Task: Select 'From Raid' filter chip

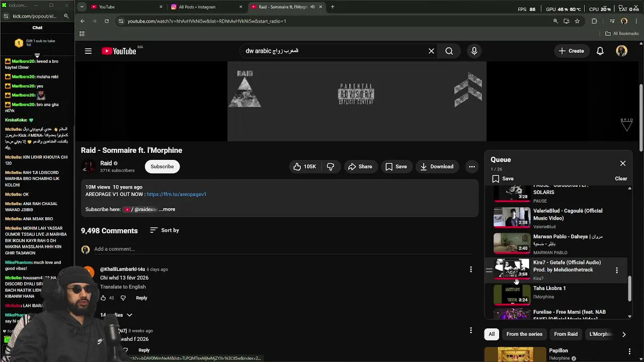Action: [566, 334]
